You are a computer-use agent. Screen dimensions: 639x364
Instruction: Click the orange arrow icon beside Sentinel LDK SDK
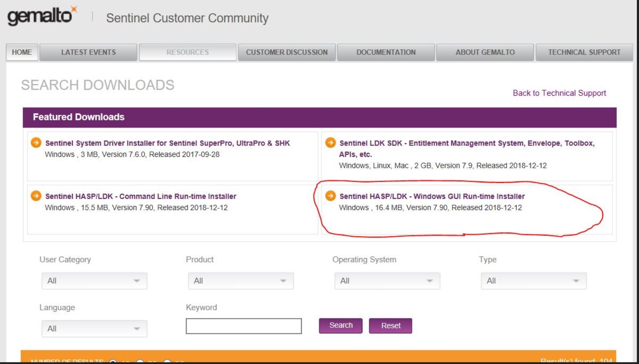coord(330,143)
